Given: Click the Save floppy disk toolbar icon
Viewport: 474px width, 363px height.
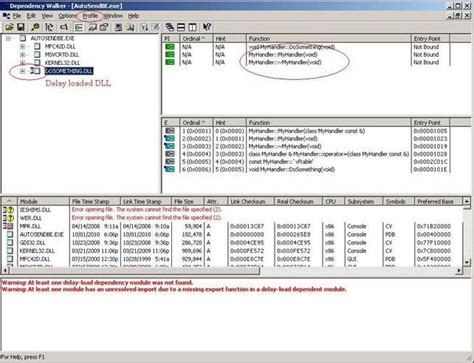Looking at the screenshot, I should coord(21,27).
